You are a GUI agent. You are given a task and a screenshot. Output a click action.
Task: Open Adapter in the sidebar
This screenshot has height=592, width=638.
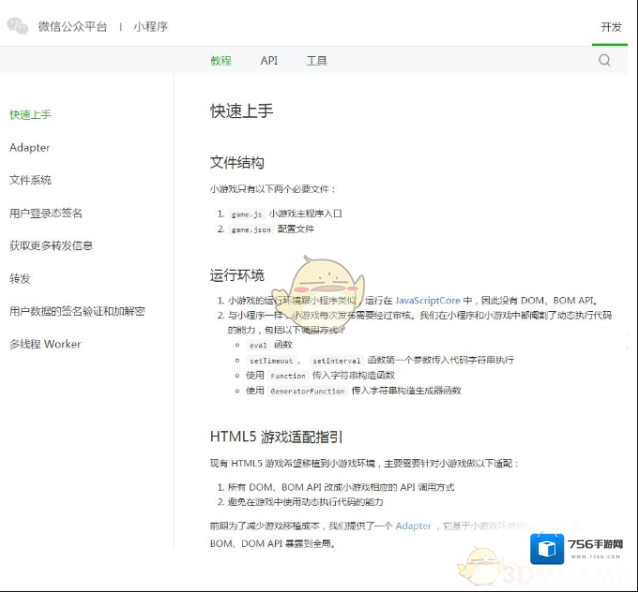(30, 148)
